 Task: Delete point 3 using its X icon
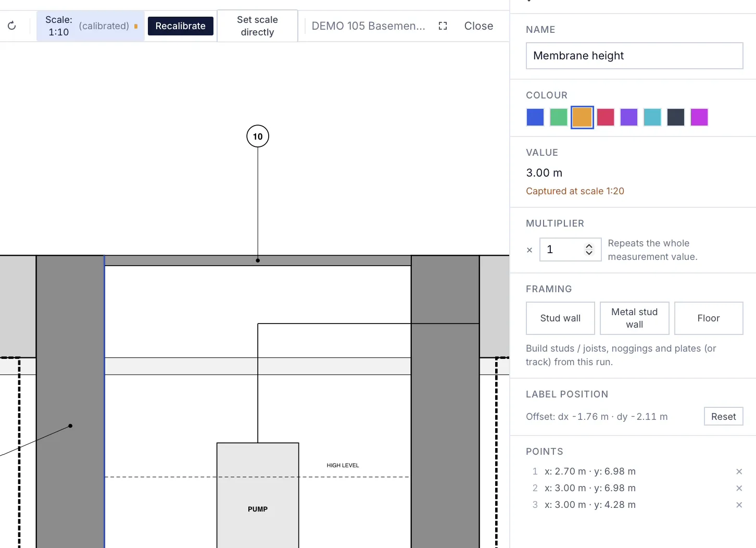pos(739,505)
